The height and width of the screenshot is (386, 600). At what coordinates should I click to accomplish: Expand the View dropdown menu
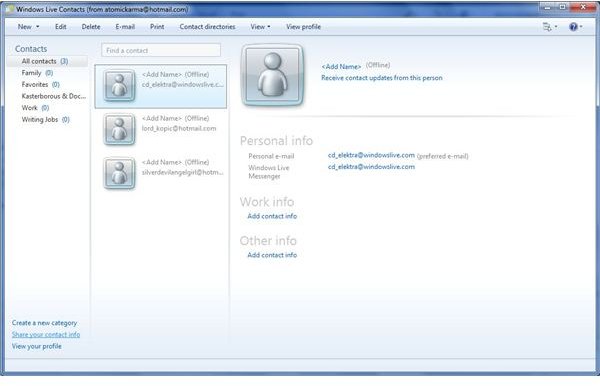[260, 27]
